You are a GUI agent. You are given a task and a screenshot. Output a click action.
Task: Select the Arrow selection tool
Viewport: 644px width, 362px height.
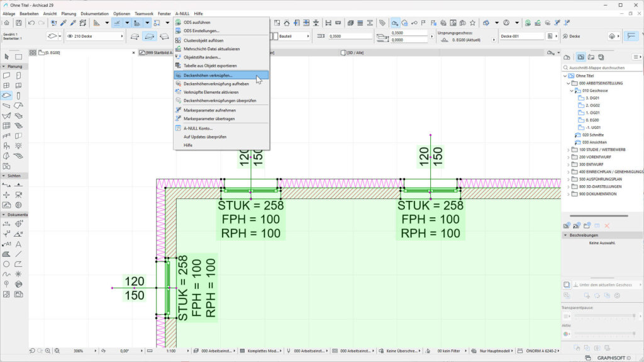tap(6, 57)
